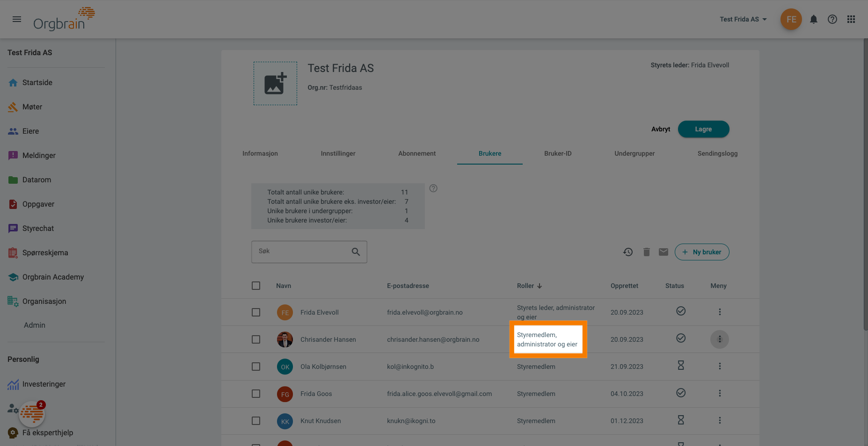Open menu for Ola Kolbjørnsen row
Image resolution: width=868 pixels, height=446 pixels.
(x=720, y=366)
